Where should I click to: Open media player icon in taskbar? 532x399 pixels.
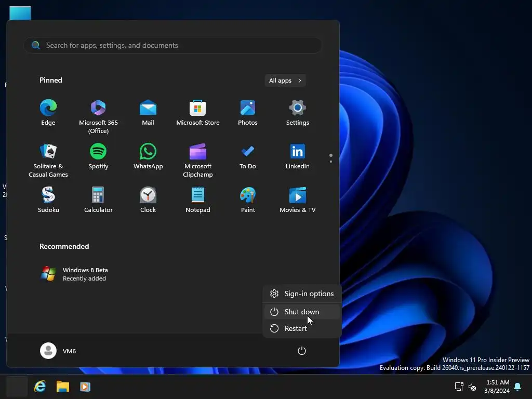click(x=85, y=387)
